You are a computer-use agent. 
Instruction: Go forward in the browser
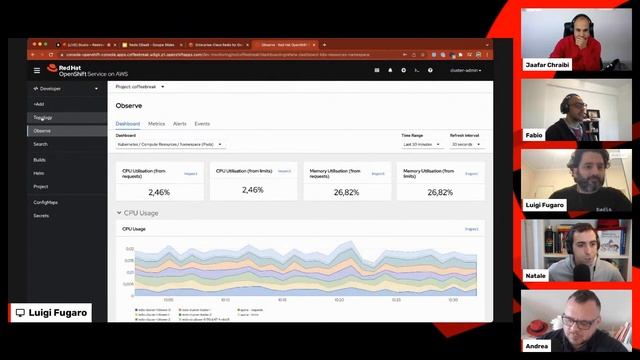(x=42, y=54)
